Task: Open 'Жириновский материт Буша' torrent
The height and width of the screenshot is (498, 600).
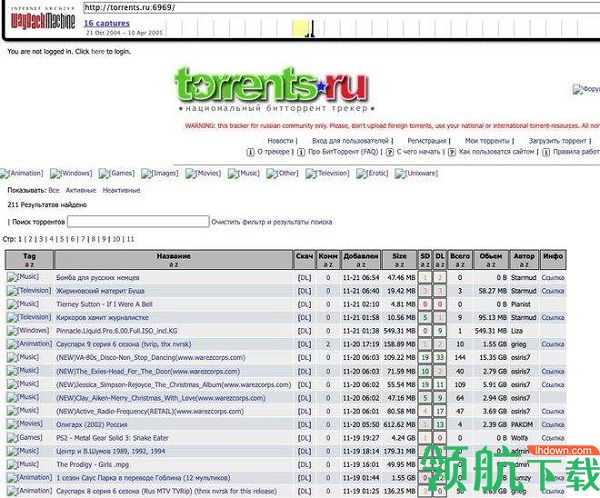Action: [x=100, y=291]
